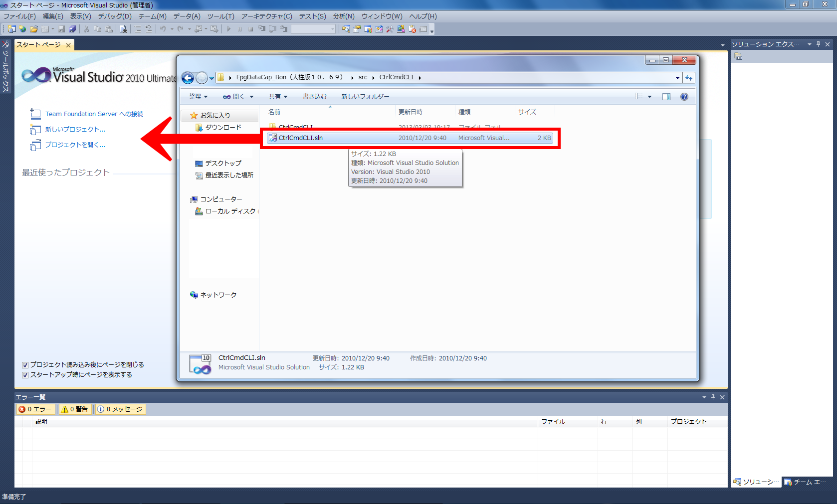Open the ツールボックス side tab
The height and width of the screenshot is (504, 837).
(x=6, y=66)
